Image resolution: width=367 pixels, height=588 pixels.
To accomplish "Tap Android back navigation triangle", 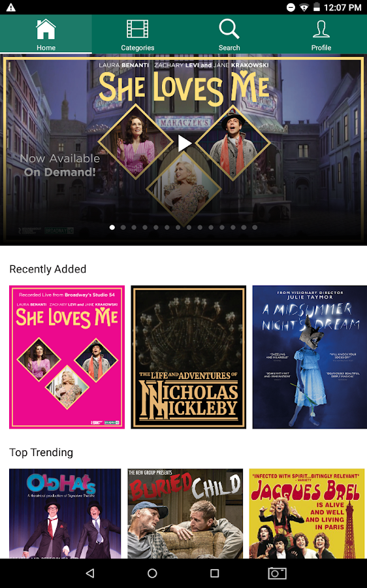I will (x=90, y=573).
